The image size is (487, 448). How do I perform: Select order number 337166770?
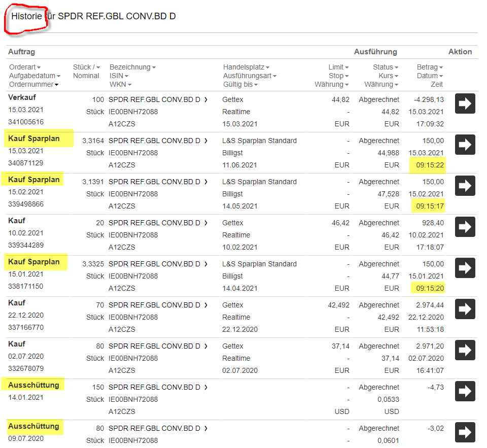coord(26,327)
